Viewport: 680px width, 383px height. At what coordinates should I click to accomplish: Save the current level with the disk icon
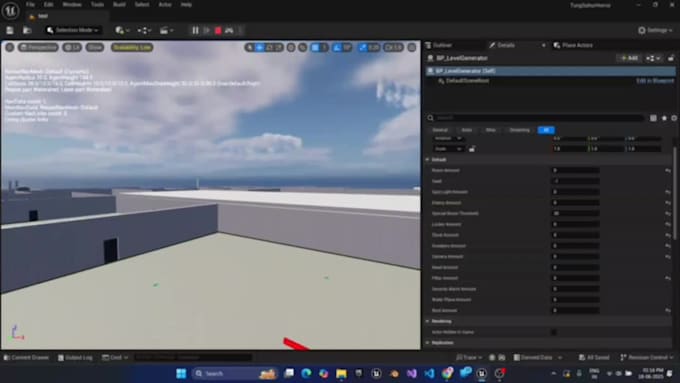click(x=10, y=30)
